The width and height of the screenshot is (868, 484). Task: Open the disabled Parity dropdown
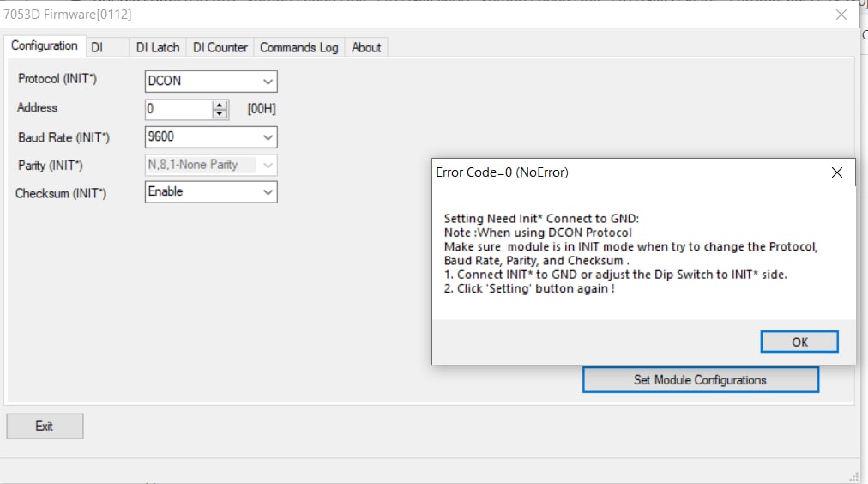tap(211, 165)
